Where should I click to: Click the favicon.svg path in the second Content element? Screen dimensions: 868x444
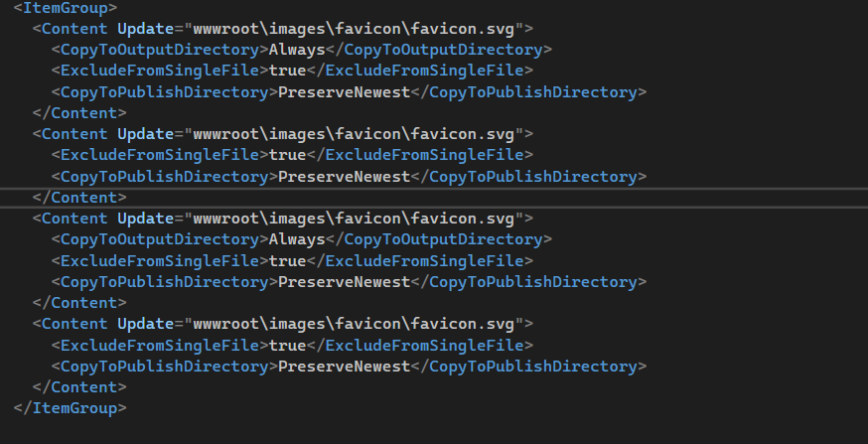[358, 134]
